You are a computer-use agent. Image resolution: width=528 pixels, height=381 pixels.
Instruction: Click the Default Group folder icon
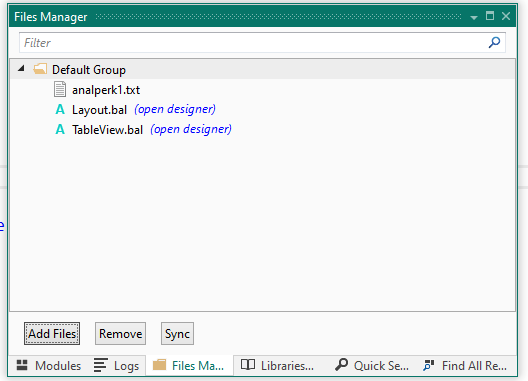[40, 69]
